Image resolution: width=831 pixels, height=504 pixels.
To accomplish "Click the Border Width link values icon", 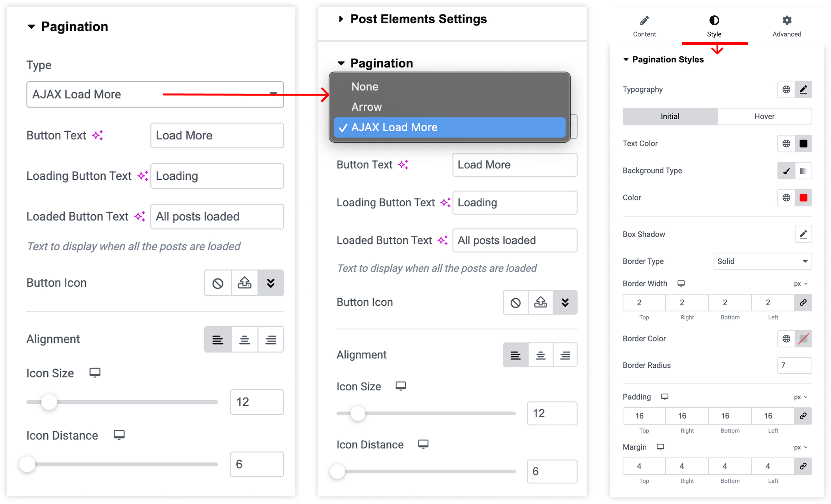I will coord(803,302).
